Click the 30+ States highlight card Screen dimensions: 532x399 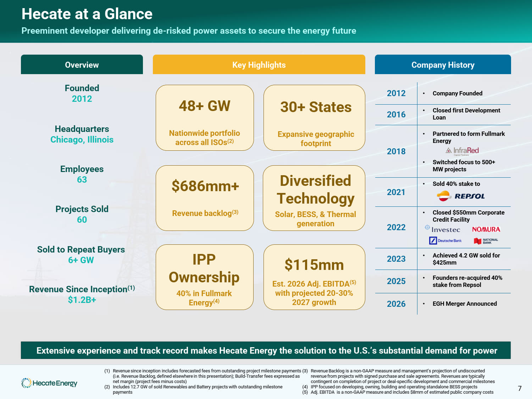tap(314, 118)
